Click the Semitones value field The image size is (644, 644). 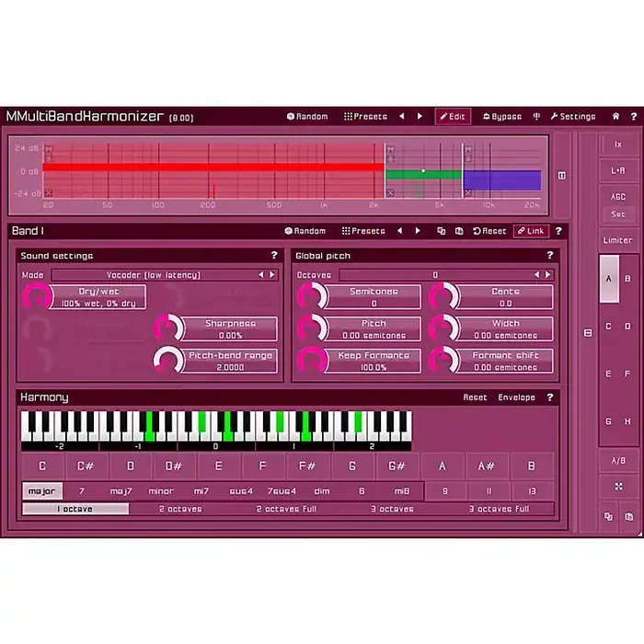[374, 296]
